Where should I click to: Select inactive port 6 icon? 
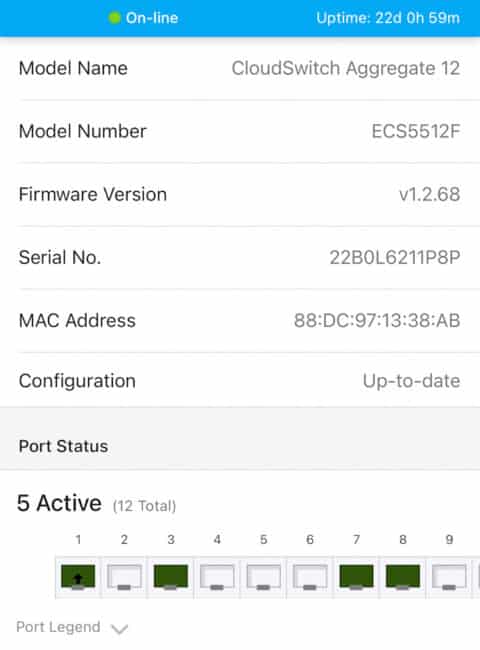tap(310, 577)
